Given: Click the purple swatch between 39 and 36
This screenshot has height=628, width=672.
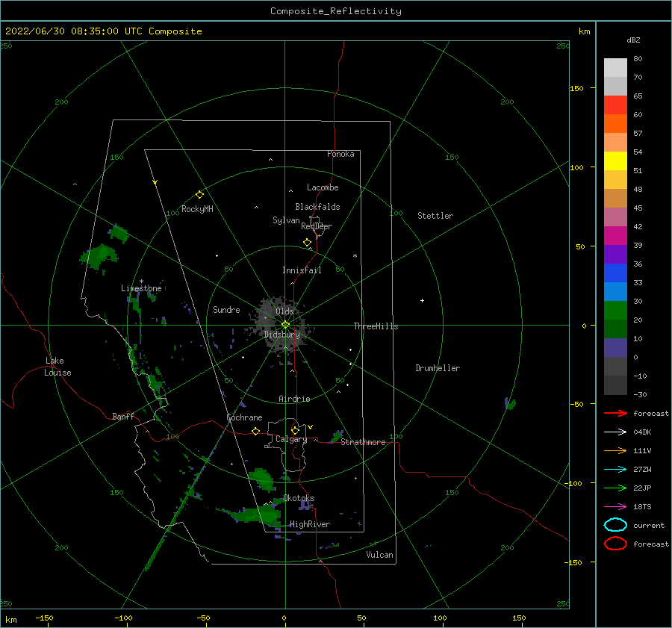Looking at the screenshot, I should [x=615, y=254].
